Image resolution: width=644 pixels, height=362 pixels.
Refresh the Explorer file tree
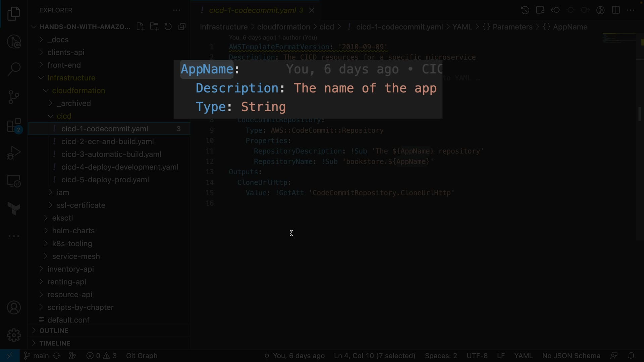168,27
